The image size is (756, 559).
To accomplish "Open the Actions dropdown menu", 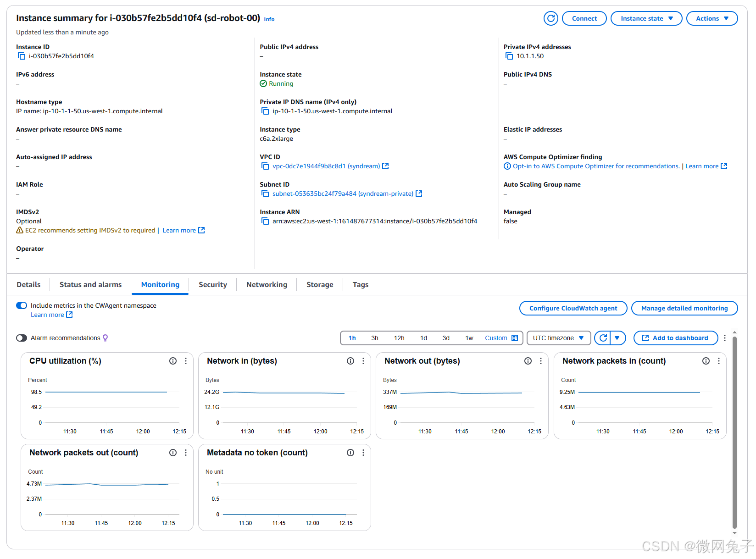I will pos(712,18).
